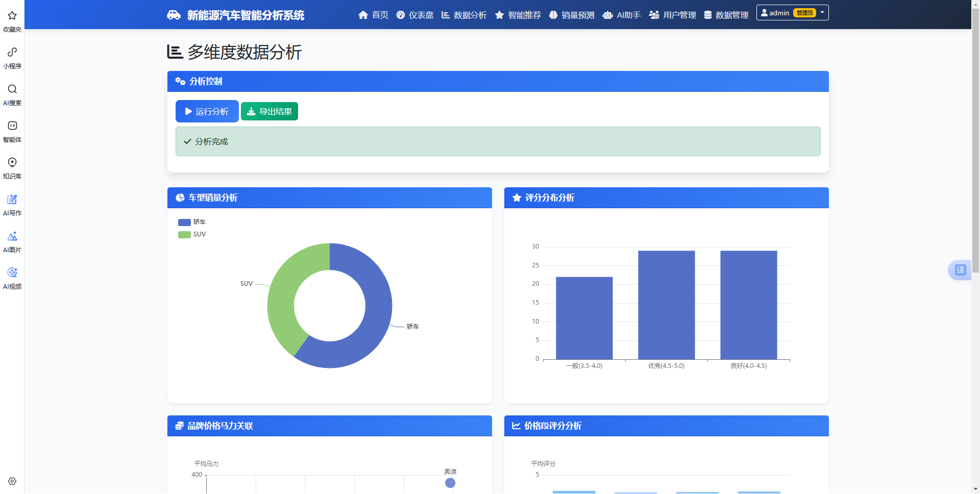Click the 一般(3.5-4.0) bar in rating chart
Screen dimensions: 980x494
pos(584,318)
